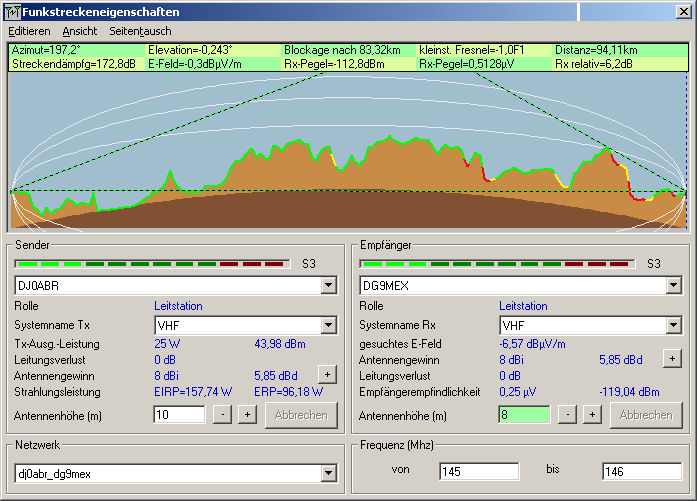This screenshot has width=697, height=501.
Task: Expand the Systemname Rx VHF dropdown
Action: (x=673, y=325)
